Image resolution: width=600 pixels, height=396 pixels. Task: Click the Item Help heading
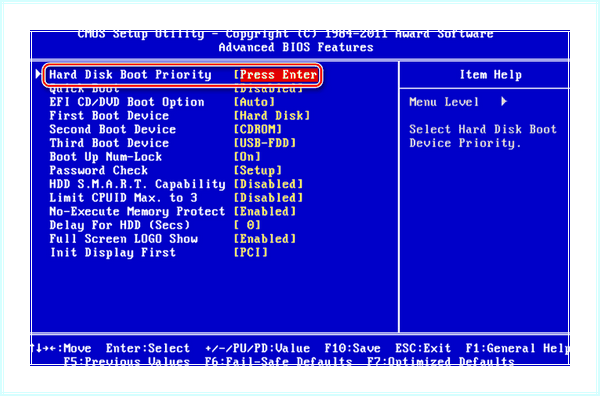pos(491,75)
